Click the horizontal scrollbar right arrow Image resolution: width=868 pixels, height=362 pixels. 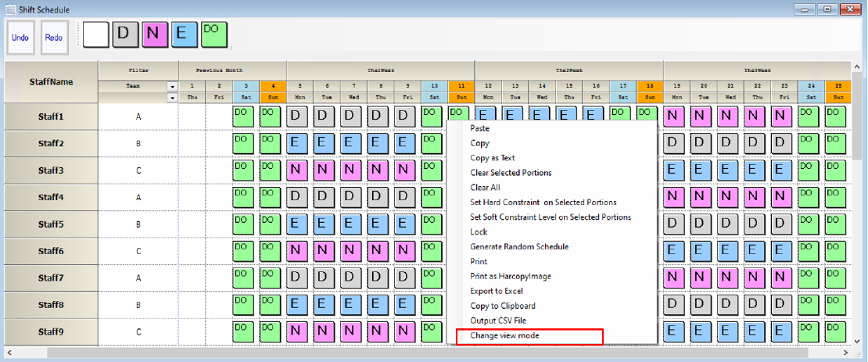click(845, 352)
